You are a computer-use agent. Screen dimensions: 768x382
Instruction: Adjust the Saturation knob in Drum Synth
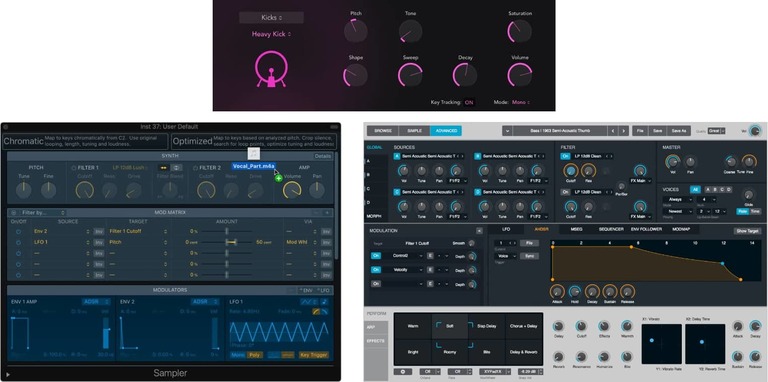pos(520,31)
